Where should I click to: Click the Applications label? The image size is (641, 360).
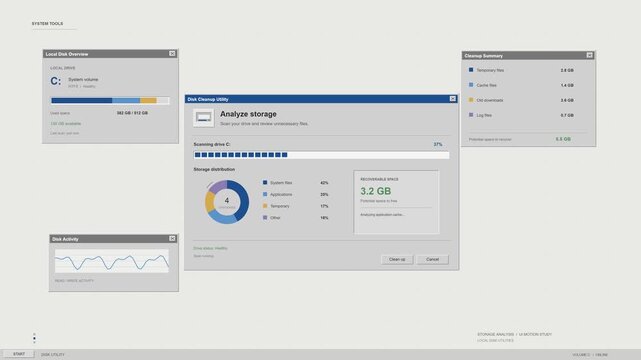pyautogui.click(x=281, y=195)
